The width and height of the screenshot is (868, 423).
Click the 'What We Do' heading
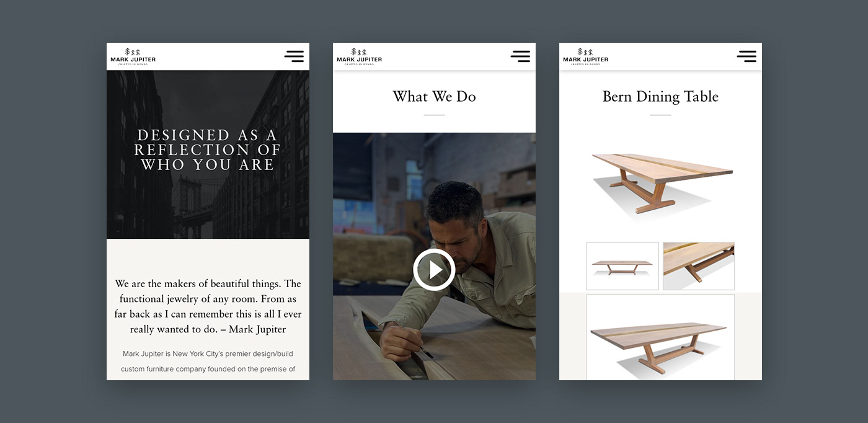click(434, 96)
